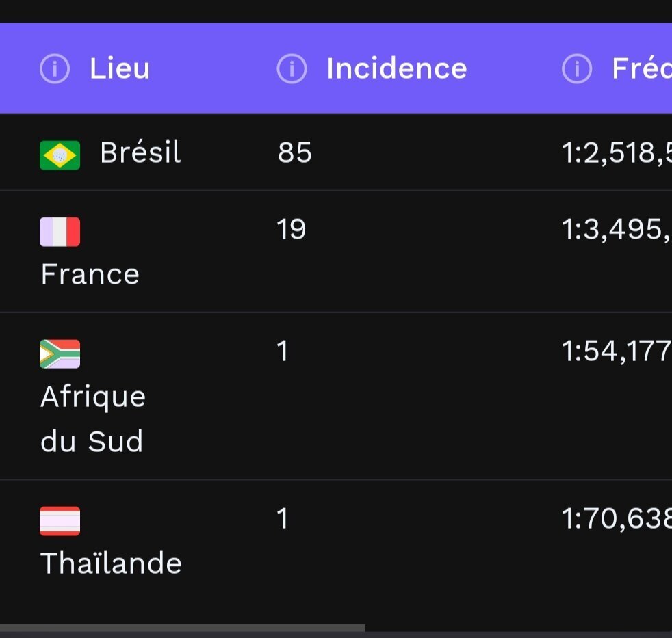The height and width of the screenshot is (638, 672).
Task: Click the info icon beside Fréquence header
Action: (x=577, y=68)
